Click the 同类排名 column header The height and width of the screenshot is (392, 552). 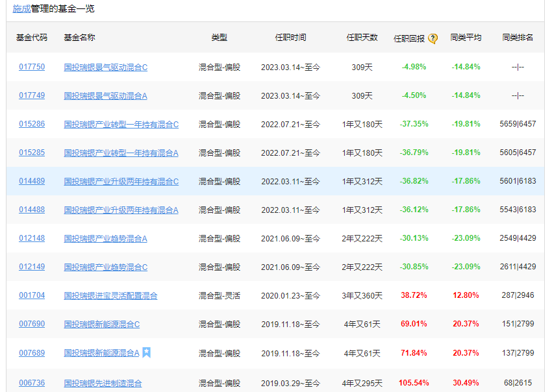(x=518, y=37)
